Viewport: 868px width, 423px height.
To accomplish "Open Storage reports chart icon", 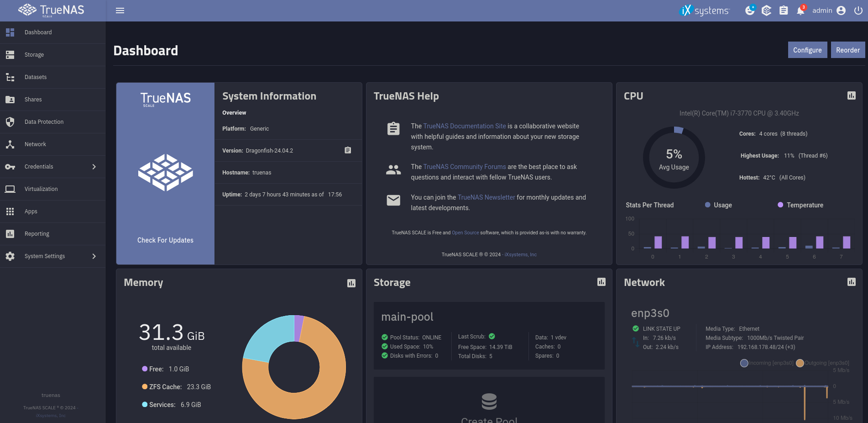I will 601,282.
